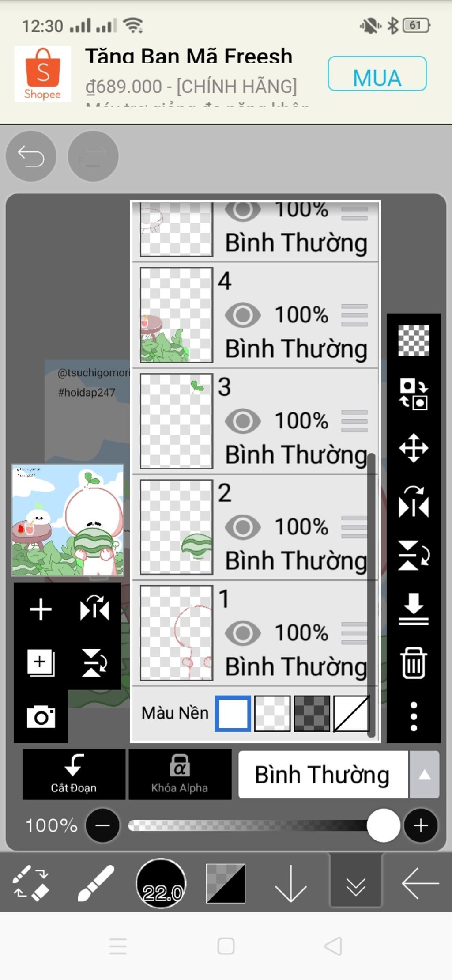Delete layer with the trash icon
452x980 pixels.
pyautogui.click(x=414, y=662)
